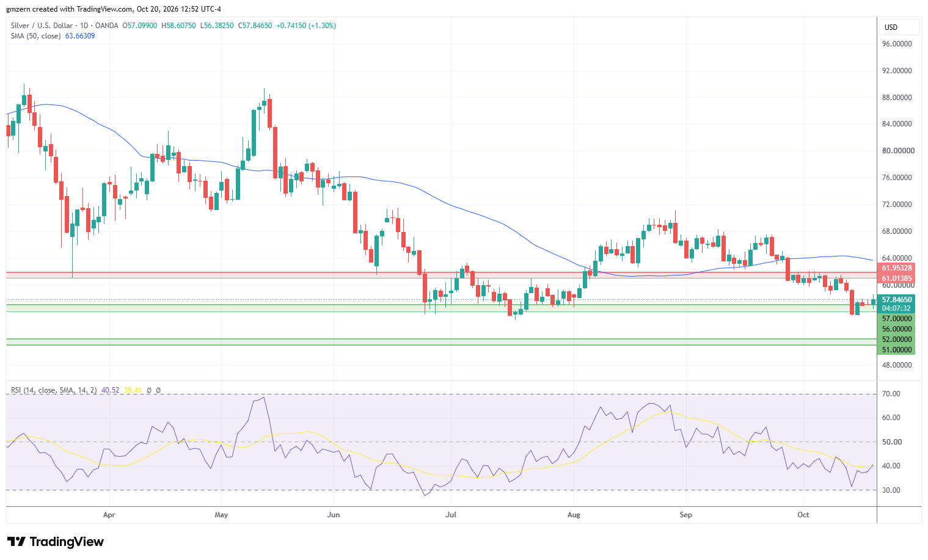The height and width of the screenshot is (560, 928).
Task: Click the 70.00 level on RSI axis
Action: 891,394
